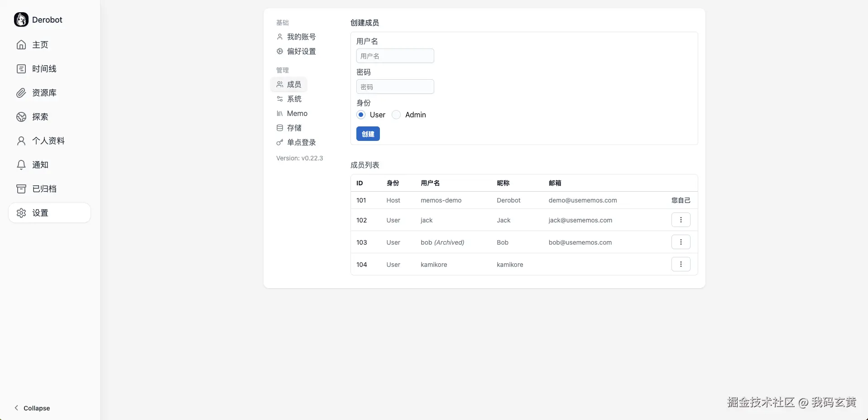This screenshot has width=868, height=420.
Task: Click the 系统 sliders icon
Action: click(x=280, y=99)
